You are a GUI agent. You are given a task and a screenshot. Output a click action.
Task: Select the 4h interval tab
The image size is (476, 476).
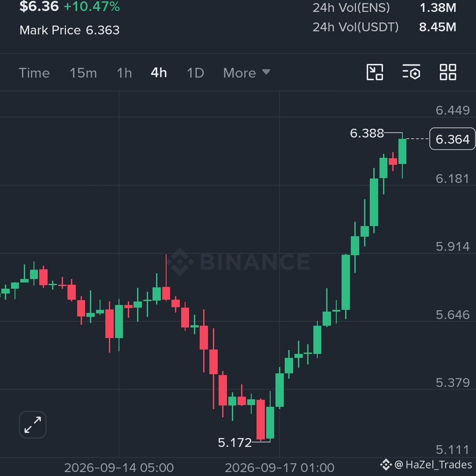pyautogui.click(x=159, y=73)
